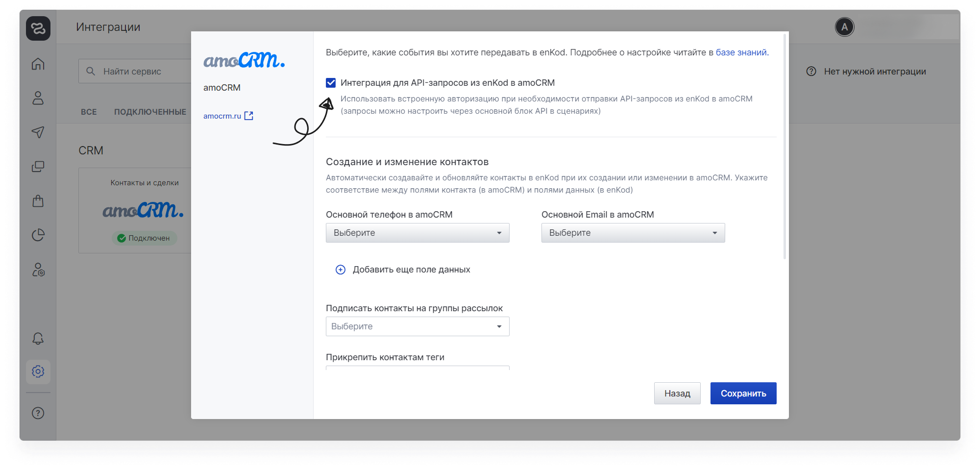Image resolution: width=980 pixels, height=470 pixels.
Task: Click the Подключен status badge
Action: tap(145, 238)
